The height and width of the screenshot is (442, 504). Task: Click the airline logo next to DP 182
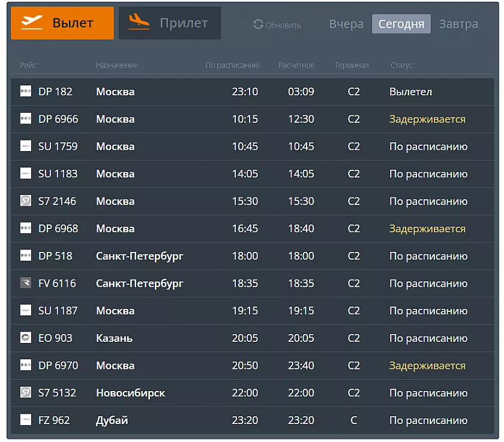coord(26,92)
